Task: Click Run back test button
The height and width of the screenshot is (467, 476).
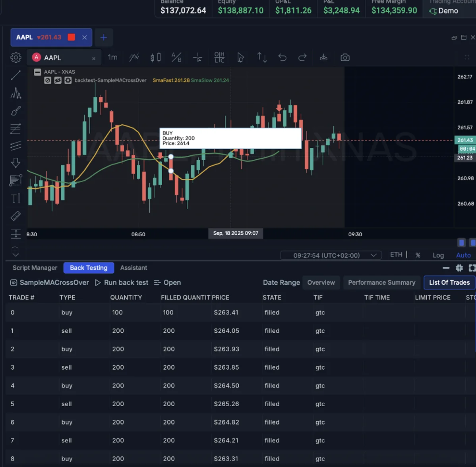Action: click(x=122, y=283)
